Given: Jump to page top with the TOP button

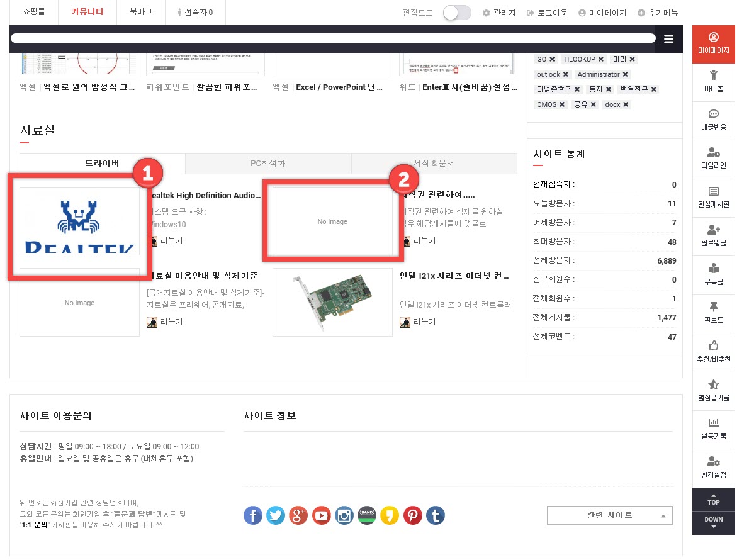Looking at the screenshot, I should (x=713, y=500).
